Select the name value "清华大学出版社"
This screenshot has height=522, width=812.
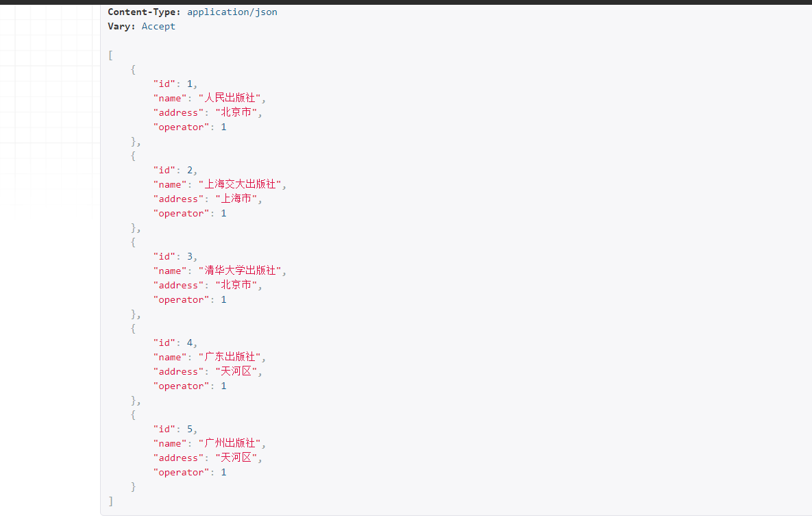(x=240, y=271)
